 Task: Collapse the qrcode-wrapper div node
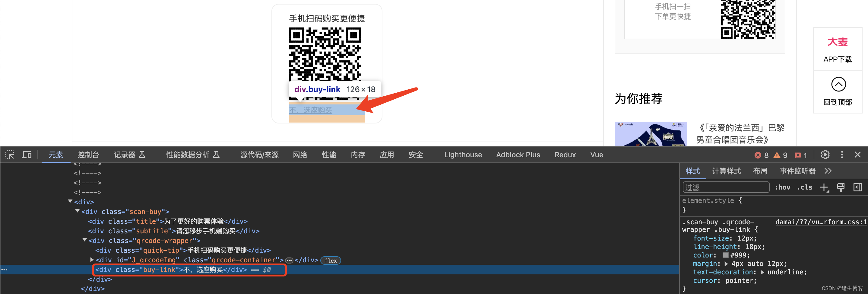tap(84, 240)
